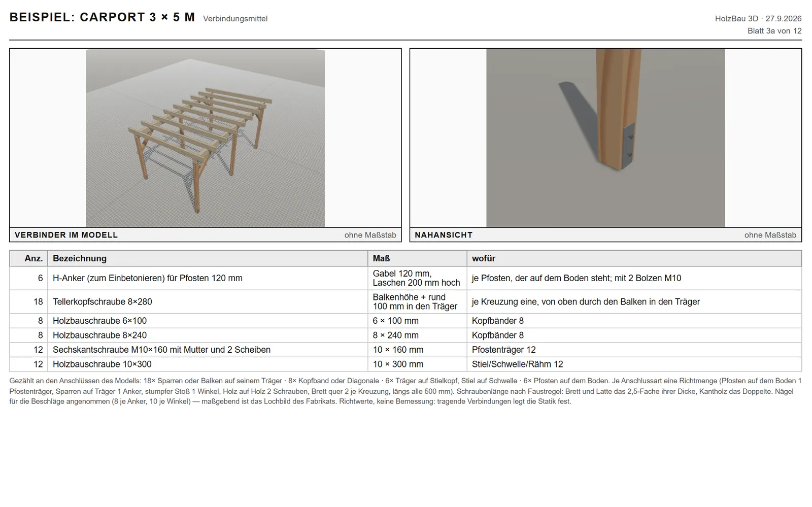
Task: Click the post anchor close-up view
Action: pos(605,138)
